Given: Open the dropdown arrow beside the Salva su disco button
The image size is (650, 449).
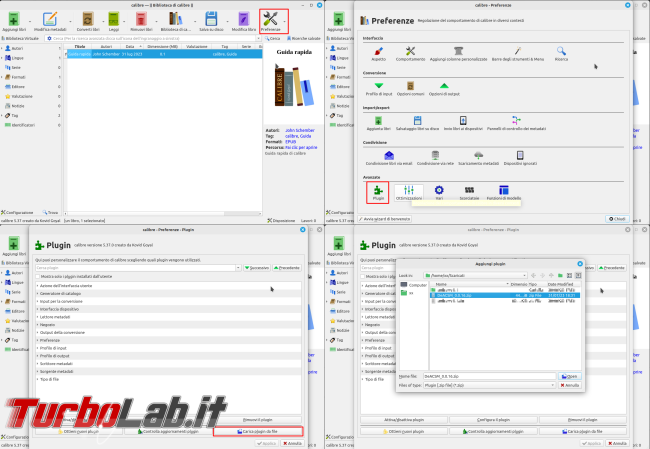Looking at the screenshot, I should 227,21.
